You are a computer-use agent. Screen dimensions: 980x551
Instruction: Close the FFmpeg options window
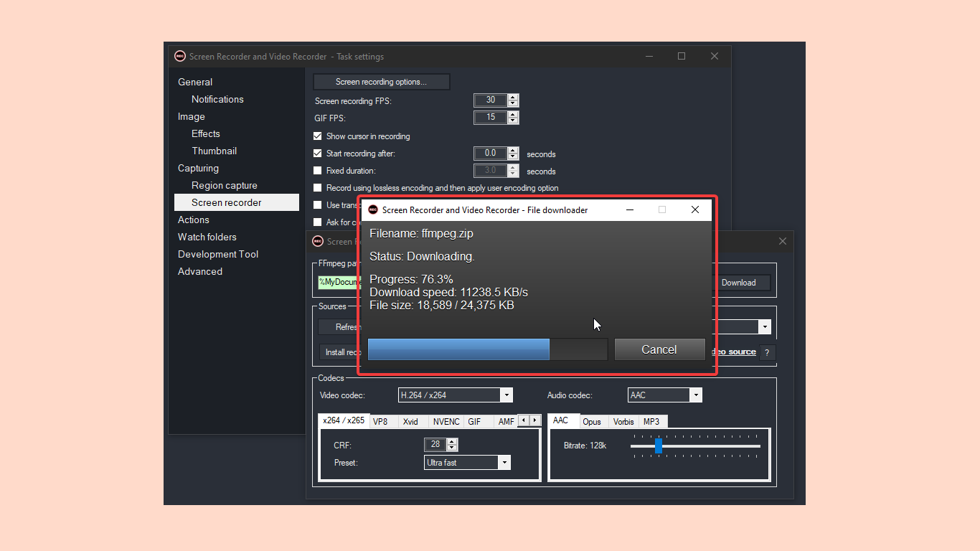(x=783, y=241)
